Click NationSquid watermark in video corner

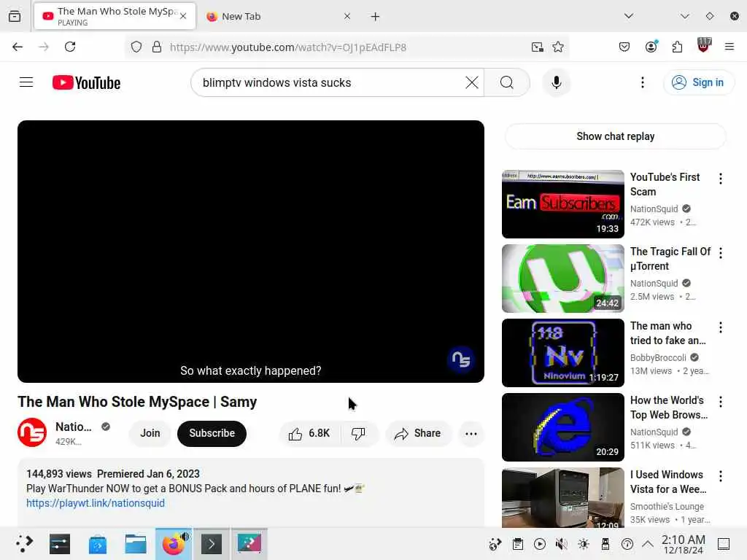461,359
